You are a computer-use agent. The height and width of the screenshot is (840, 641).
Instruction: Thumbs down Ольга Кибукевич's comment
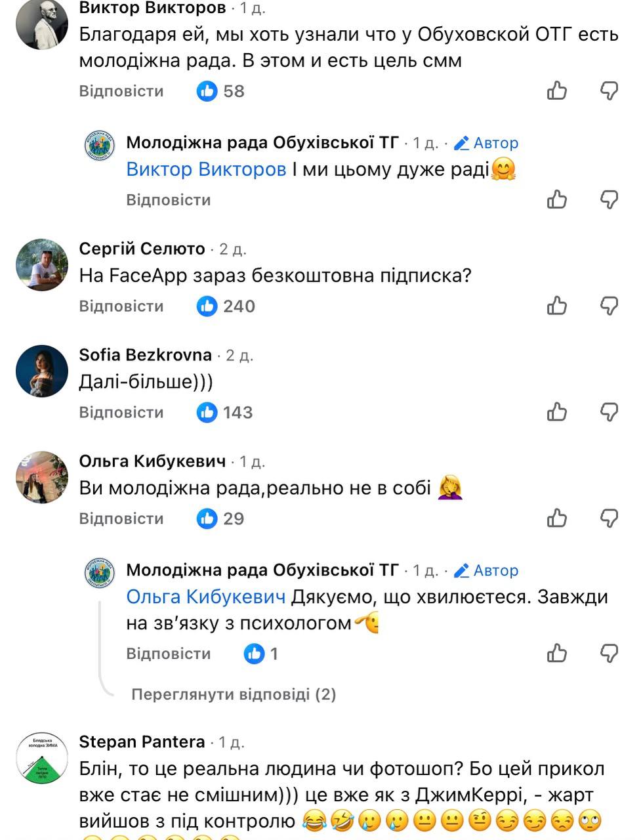610,518
